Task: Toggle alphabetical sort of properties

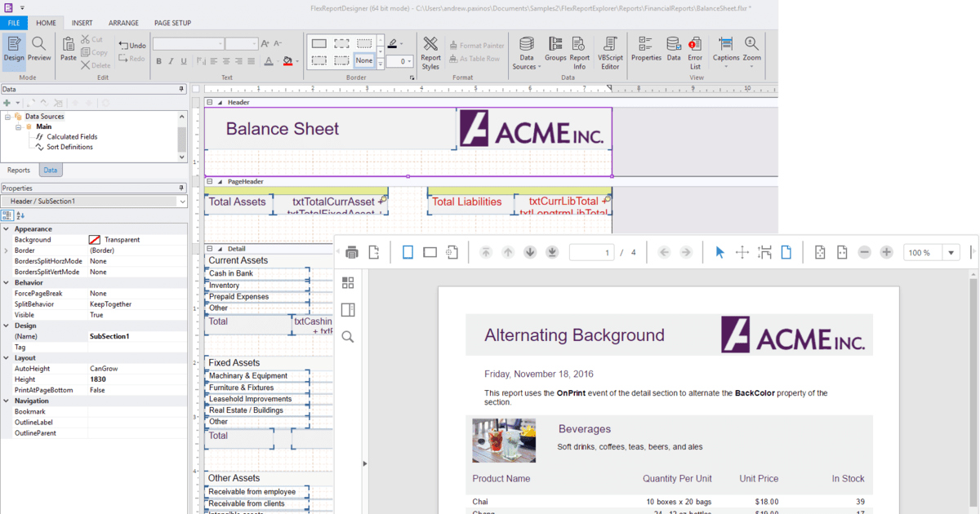Action: (x=20, y=215)
